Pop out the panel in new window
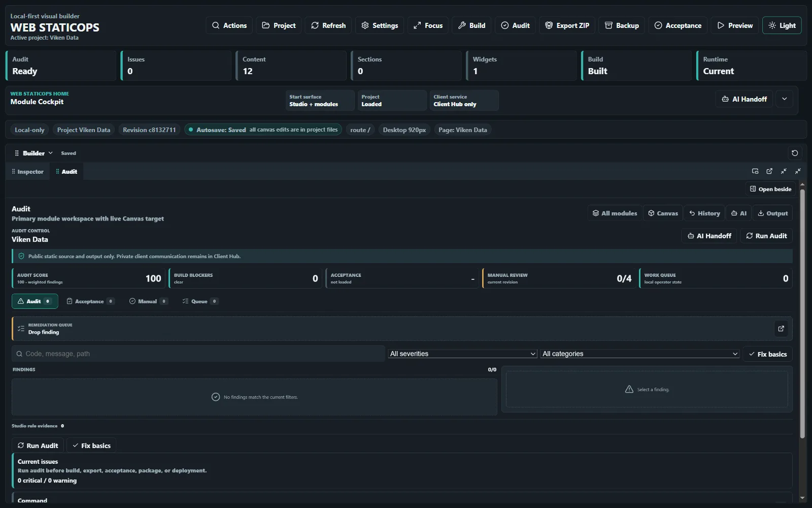Screen dimensions: 812x508 (x=769, y=171)
